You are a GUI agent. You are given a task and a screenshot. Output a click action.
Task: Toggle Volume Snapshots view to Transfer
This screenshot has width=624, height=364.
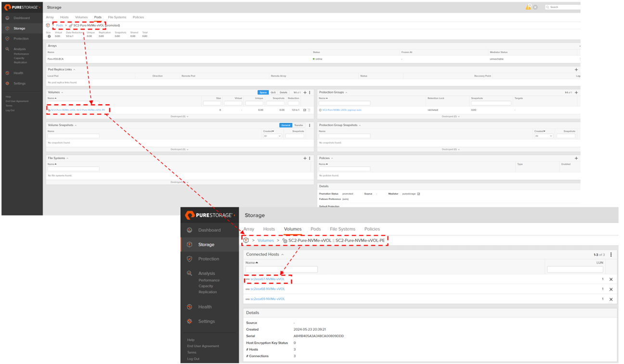coord(299,125)
